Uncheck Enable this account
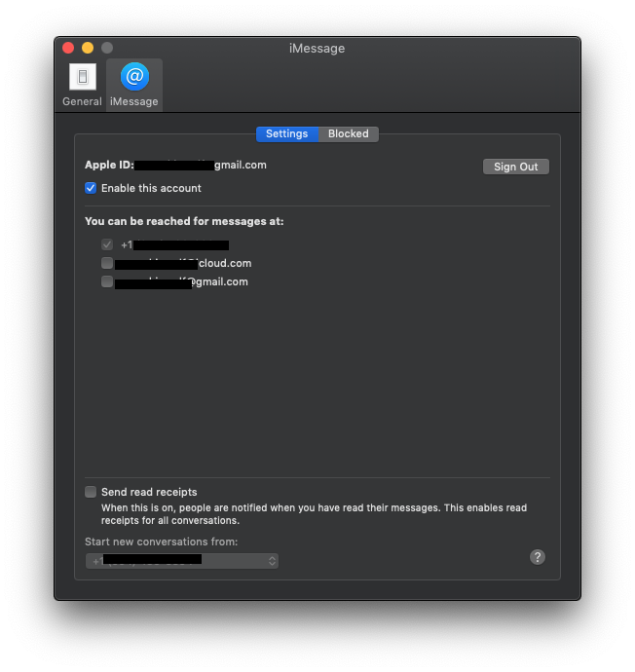The width and height of the screenshot is (635, 672). (91, 188)
